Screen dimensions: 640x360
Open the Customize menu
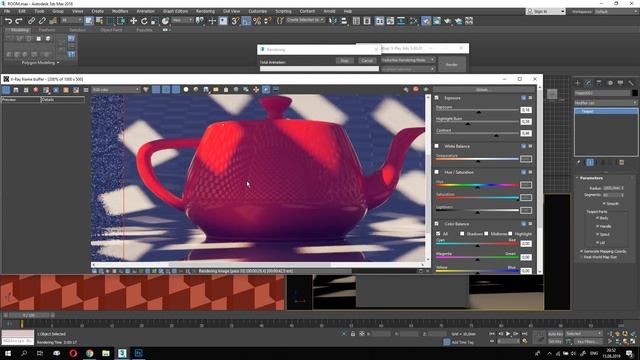pyautogui.click(x=257, y=11)
